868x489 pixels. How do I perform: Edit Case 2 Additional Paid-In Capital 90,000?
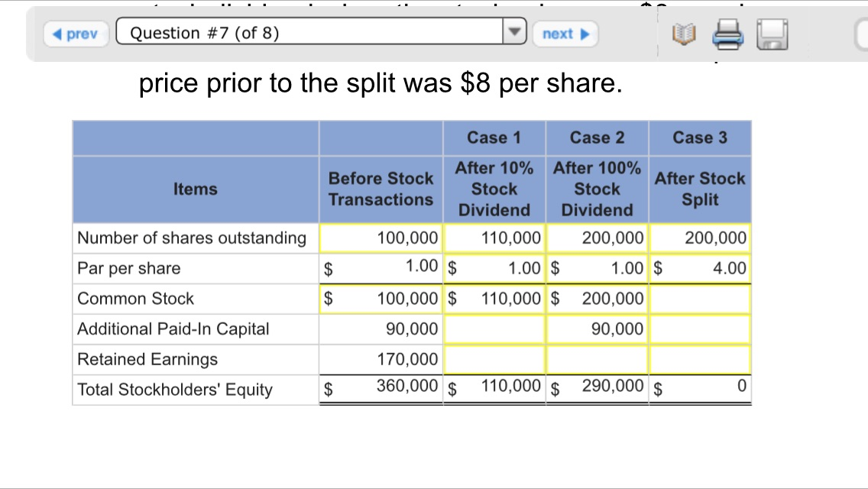click(598, 329)
